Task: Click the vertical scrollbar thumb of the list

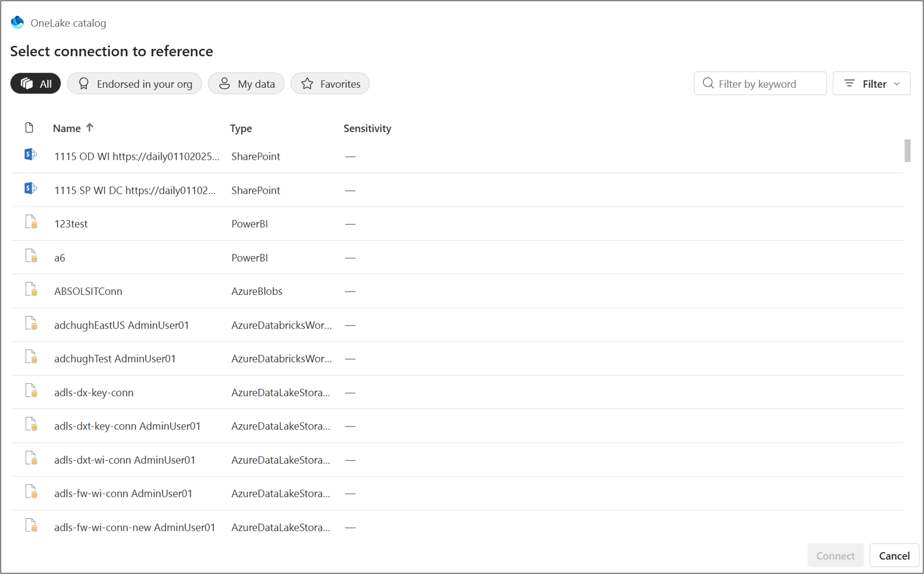Action: point(907,150)
